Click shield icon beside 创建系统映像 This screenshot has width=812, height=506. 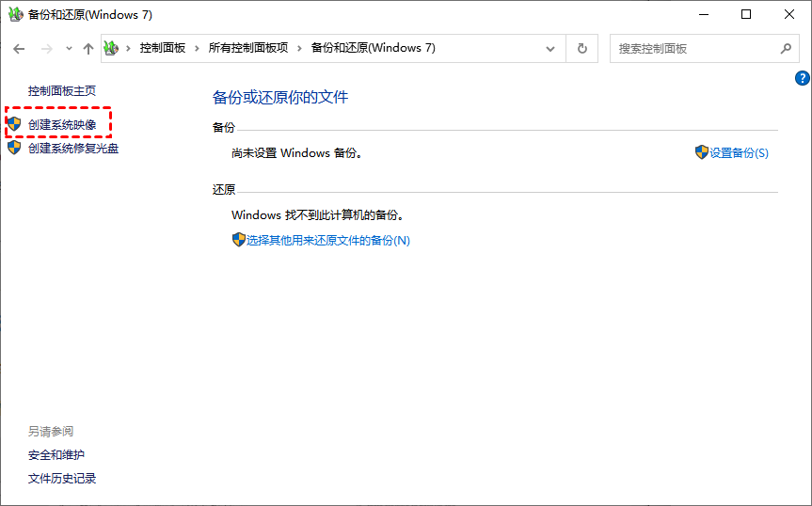(x=14, y=123)
